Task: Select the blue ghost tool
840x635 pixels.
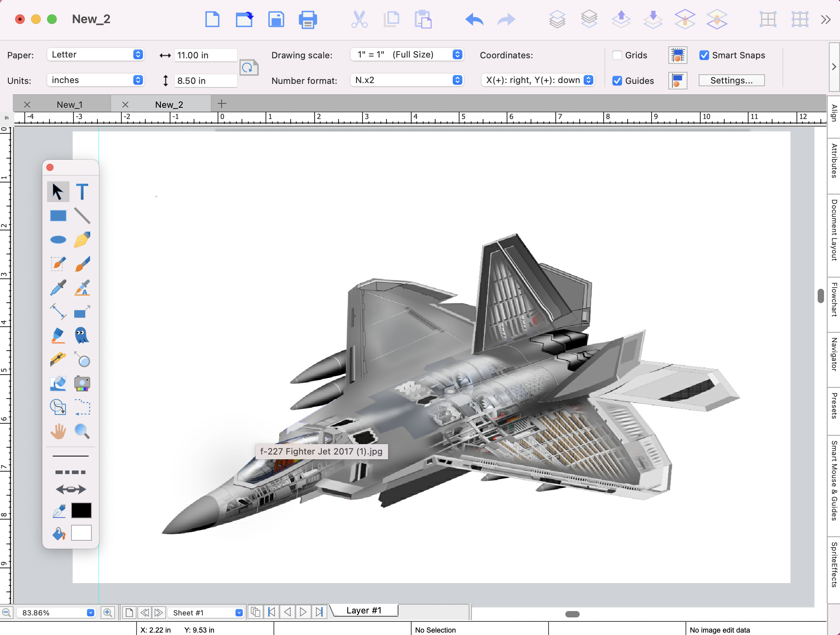Action: click(82, 335)
